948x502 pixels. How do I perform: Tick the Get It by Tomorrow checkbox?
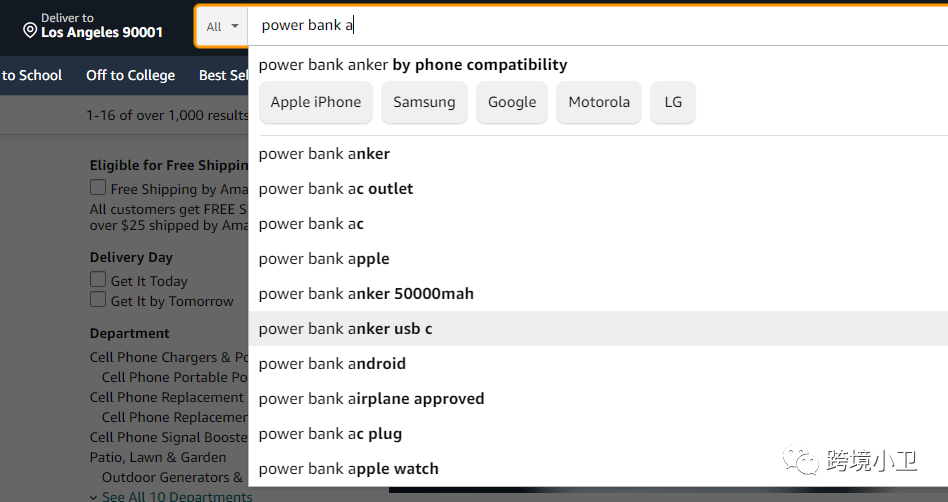[x=98, y=300]
